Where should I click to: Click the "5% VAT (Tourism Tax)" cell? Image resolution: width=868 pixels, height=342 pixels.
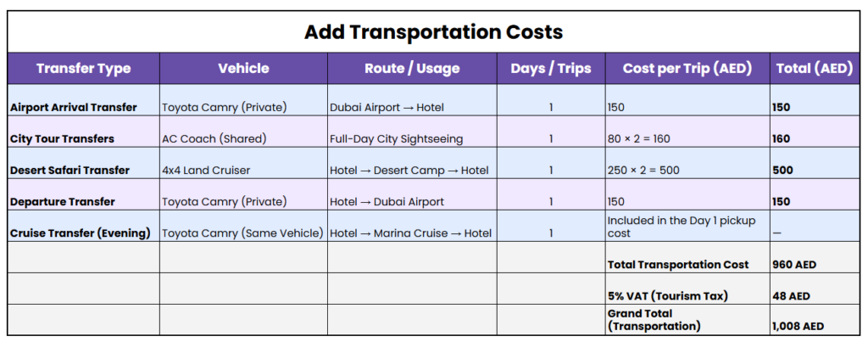tap(666, 296)
